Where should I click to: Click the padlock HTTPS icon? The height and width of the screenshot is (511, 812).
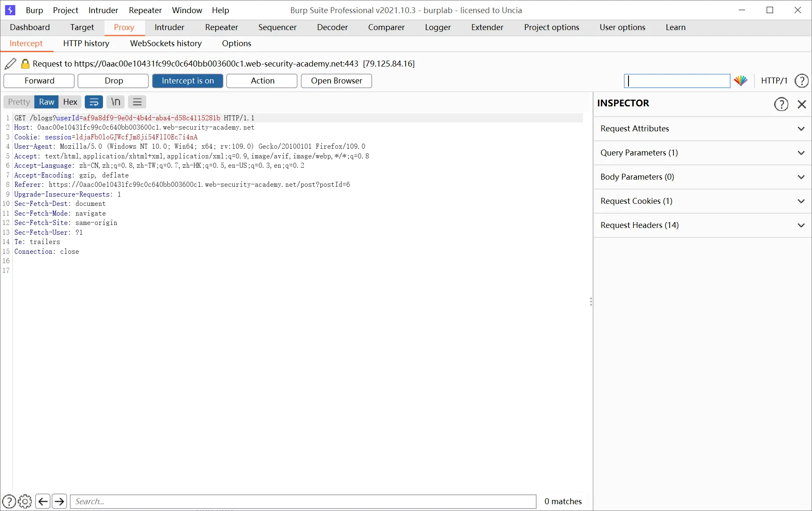click(25, 64)
